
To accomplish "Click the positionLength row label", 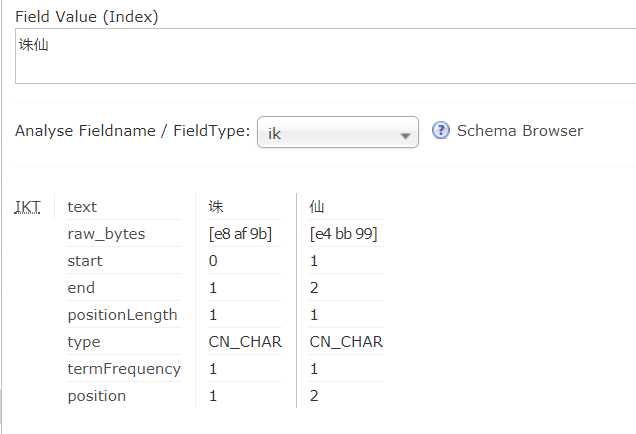I will tap(122, 315).
